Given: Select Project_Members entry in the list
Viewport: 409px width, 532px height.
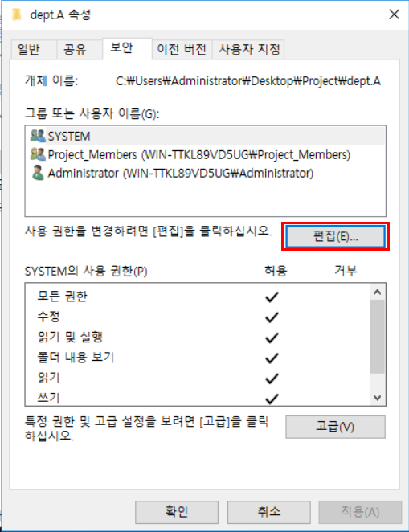Looking at the screenshot, I should [207, 154].
